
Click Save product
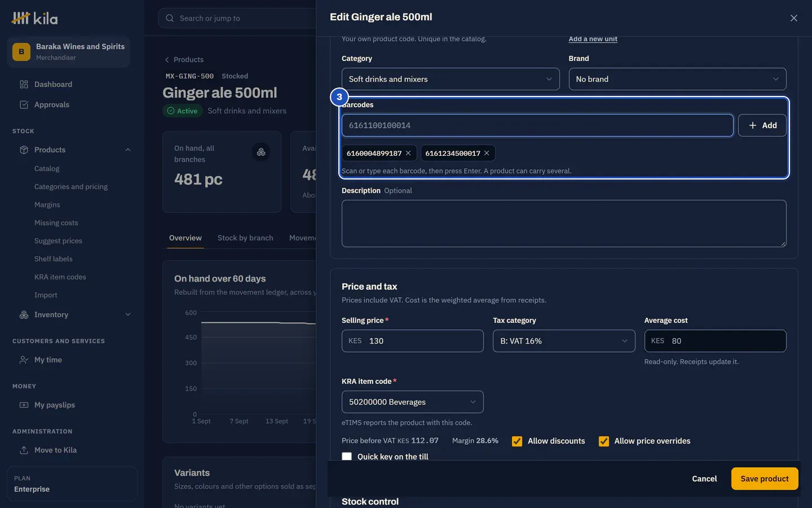765,479
